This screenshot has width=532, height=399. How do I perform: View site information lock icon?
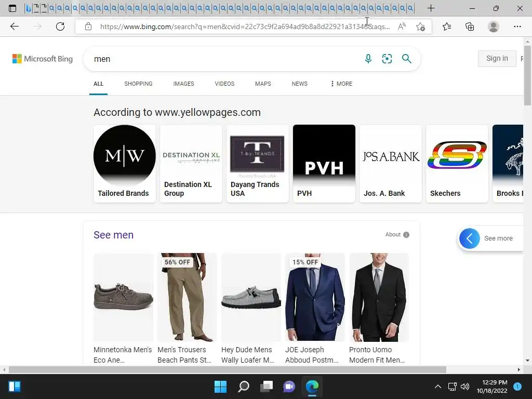(88, 26)
